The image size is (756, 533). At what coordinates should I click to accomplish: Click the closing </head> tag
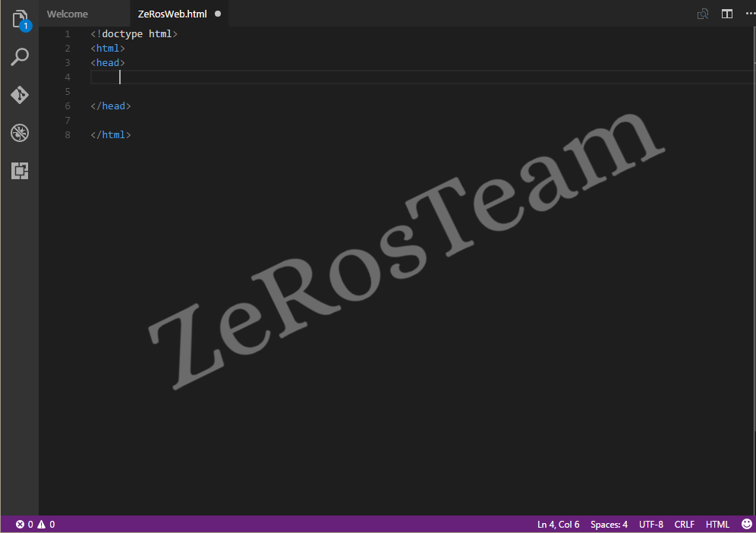(x=110, y=106)
